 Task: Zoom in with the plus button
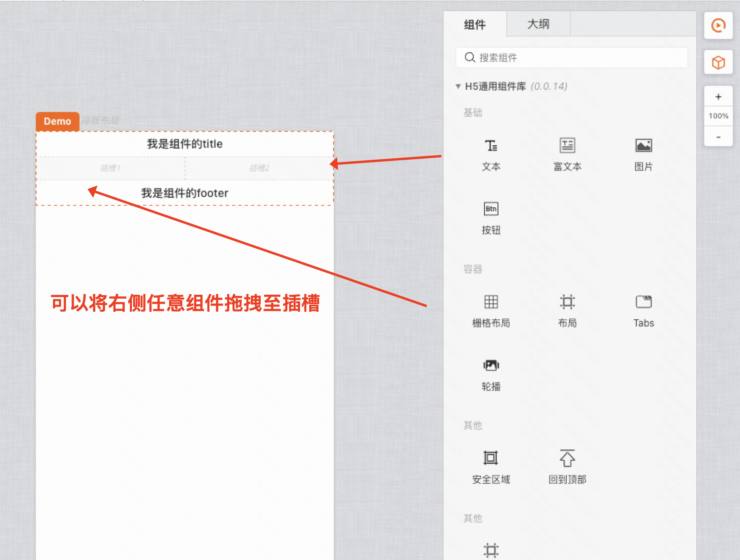pyautogui.click(x=718, y=97)
